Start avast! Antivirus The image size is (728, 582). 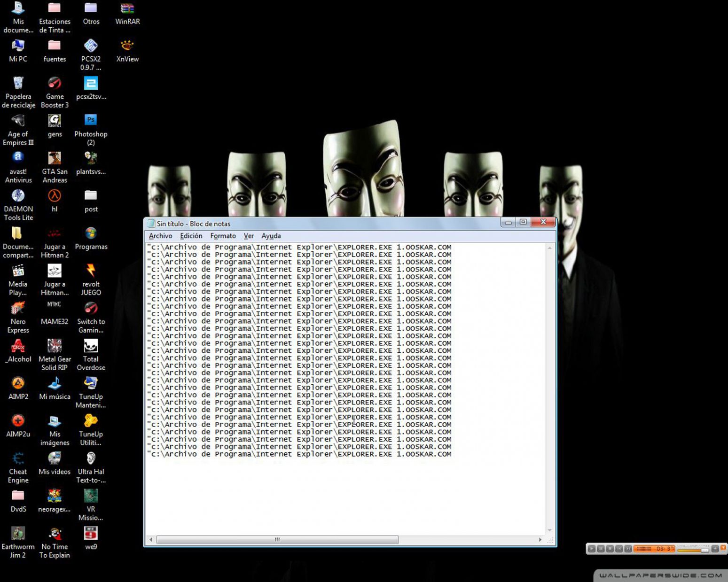(18, 160)
